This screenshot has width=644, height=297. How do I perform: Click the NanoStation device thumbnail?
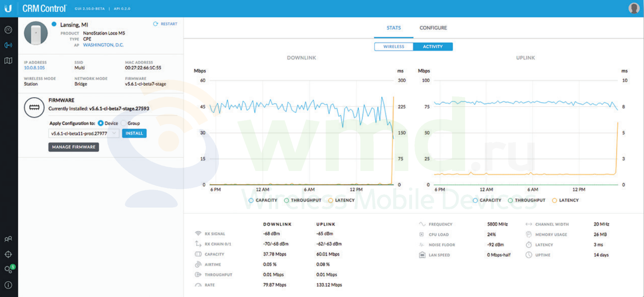[36, 33]
